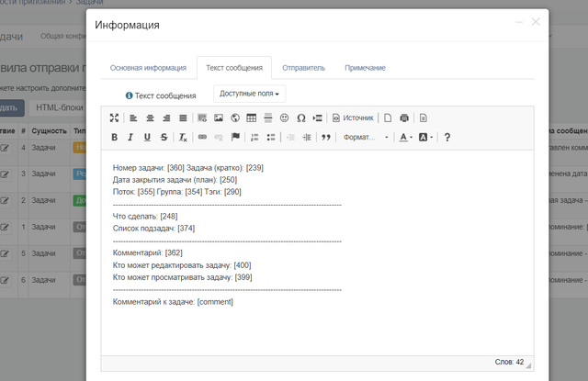Open editor help with question mark
Viewport: 588px width, 381px height.
coord(447,137)
